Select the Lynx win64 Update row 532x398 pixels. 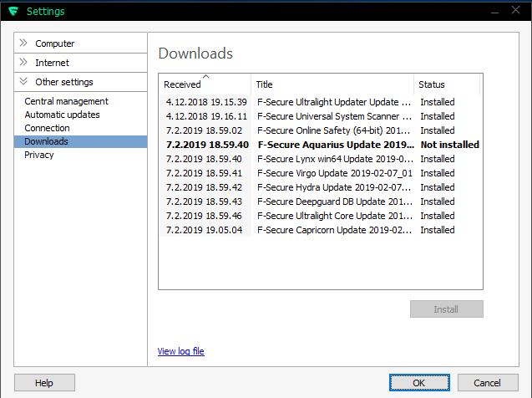[321, 159]
